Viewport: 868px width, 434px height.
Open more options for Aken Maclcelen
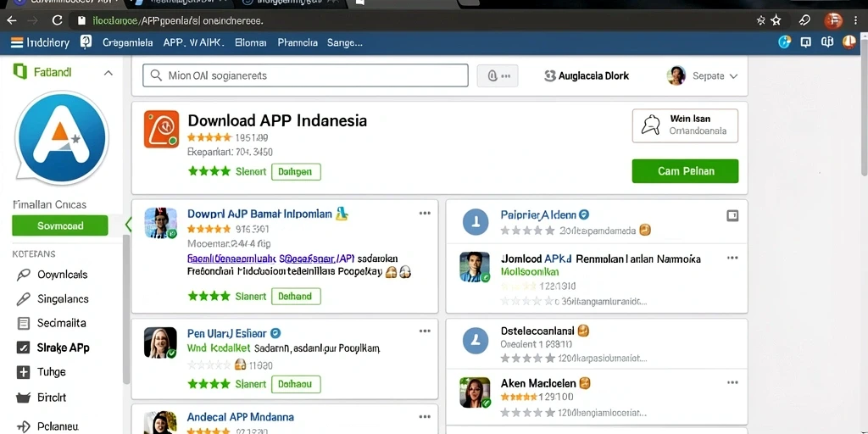[732, 382]
